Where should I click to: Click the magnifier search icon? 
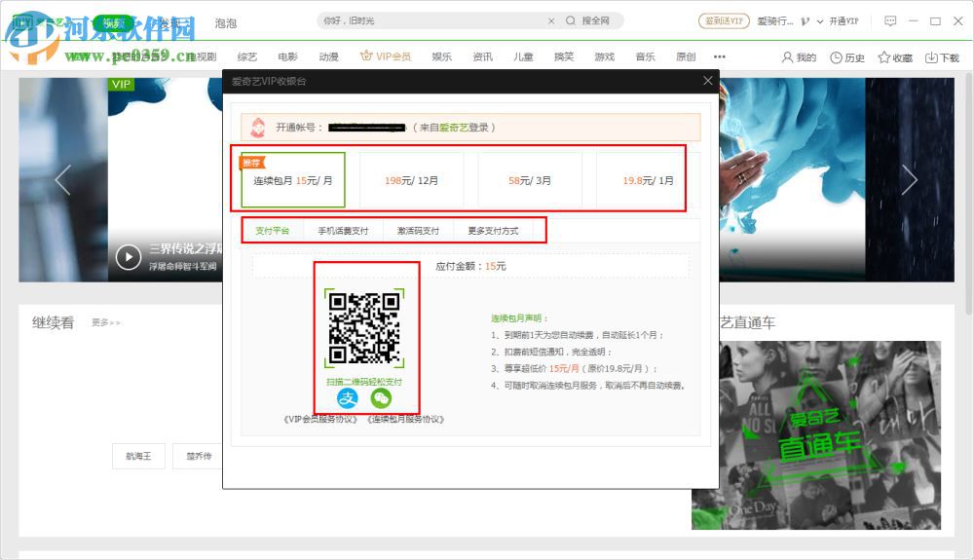[570, 21]
